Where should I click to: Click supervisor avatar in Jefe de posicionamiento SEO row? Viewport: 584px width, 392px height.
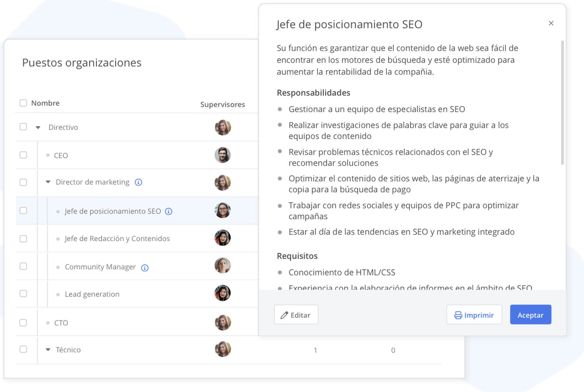pyautogui.click(x=223, y=210)
